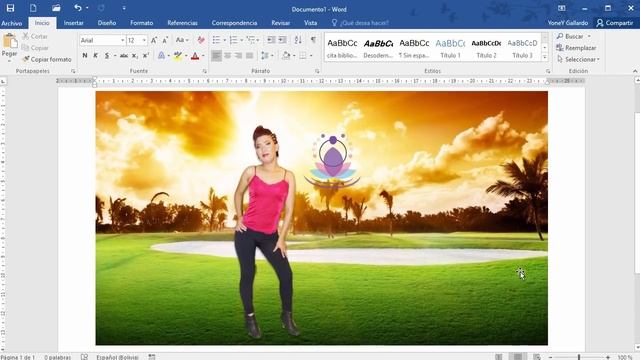Expand the numbering list dropdown arrow
The image size is (640, 360).
(242, 40)
